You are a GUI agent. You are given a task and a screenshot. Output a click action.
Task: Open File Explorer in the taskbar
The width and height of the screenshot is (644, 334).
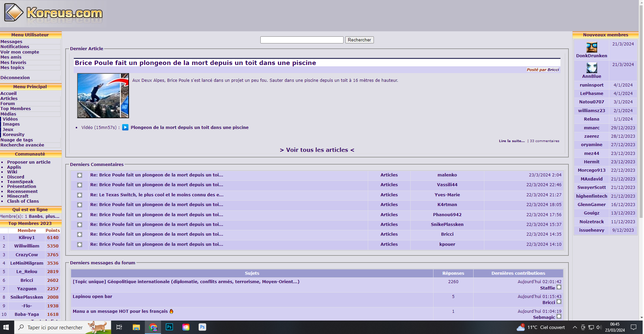point(136,327)
